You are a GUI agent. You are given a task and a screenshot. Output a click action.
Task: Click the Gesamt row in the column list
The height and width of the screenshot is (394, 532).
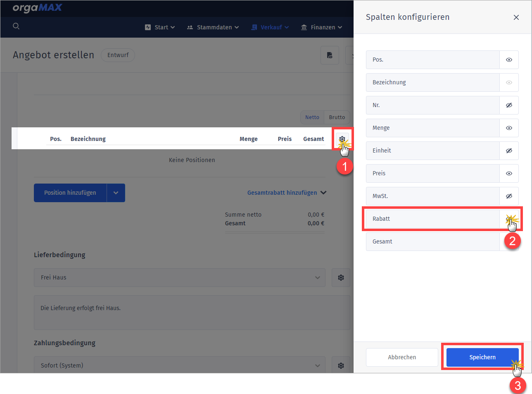(x=432, y=241)
